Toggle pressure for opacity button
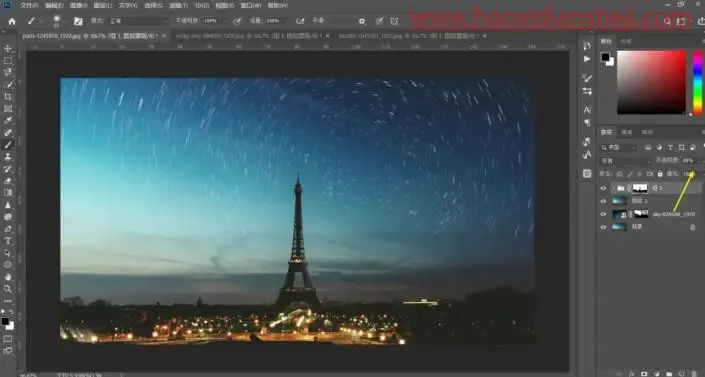The width and height of the screenshot is (705, 377). (x=237, y=21)
